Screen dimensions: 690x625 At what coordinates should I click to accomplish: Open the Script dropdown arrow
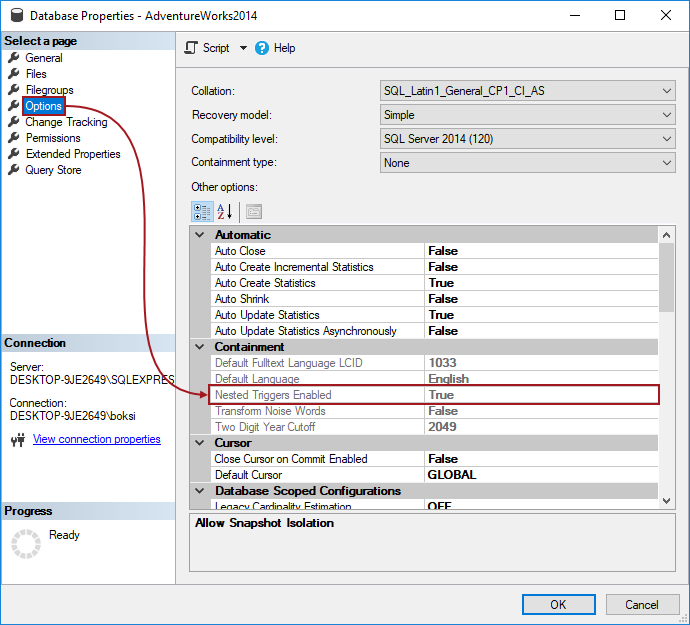click(x=243, y=48)
